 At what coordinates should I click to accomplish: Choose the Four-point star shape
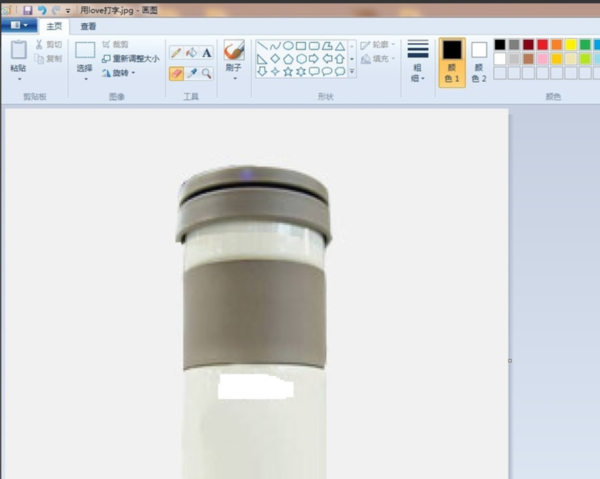tap(275, 72)
